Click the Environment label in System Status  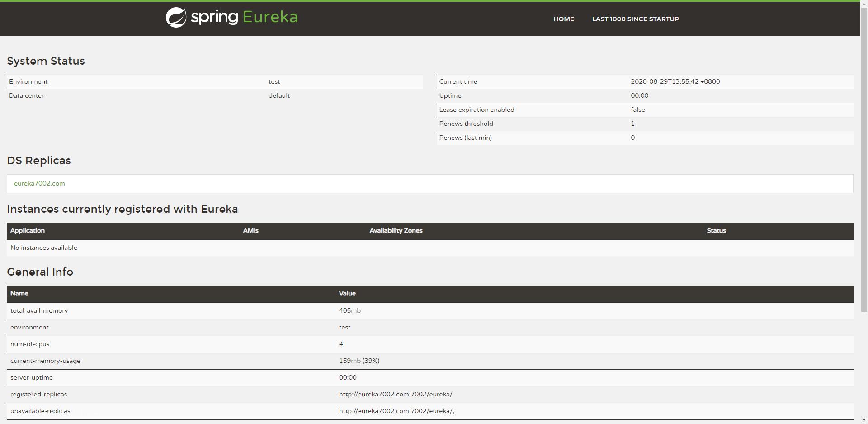(x=28, y=81)
